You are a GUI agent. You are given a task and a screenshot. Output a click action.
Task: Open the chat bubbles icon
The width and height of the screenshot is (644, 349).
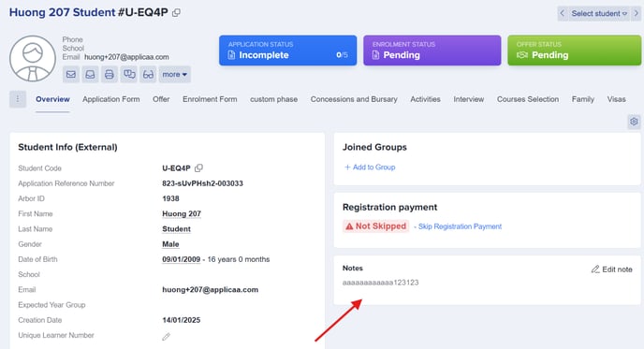[128, 74]
